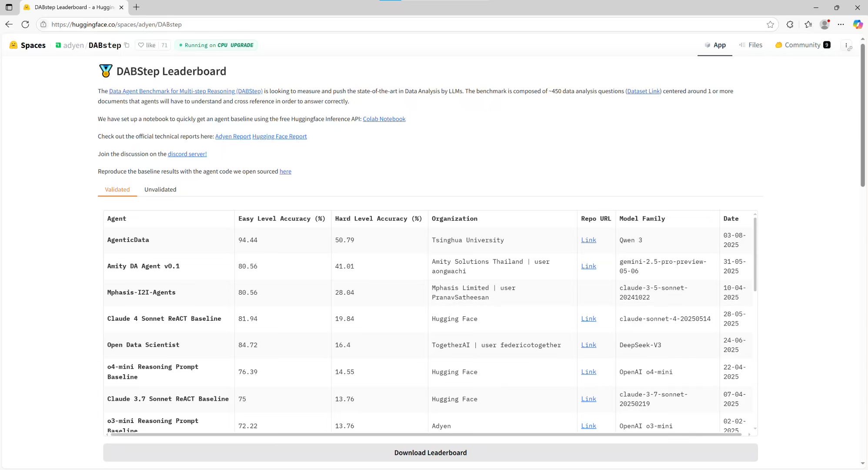Select the 94.44 easy accuracy cell

click(283, 240)
